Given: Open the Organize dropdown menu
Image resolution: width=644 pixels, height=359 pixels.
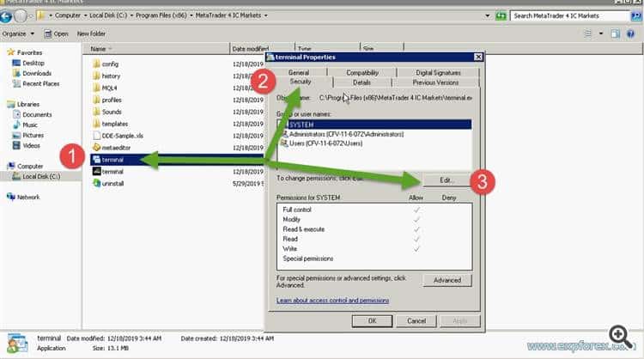Looking at the screenshot, I should click(17, 33).
